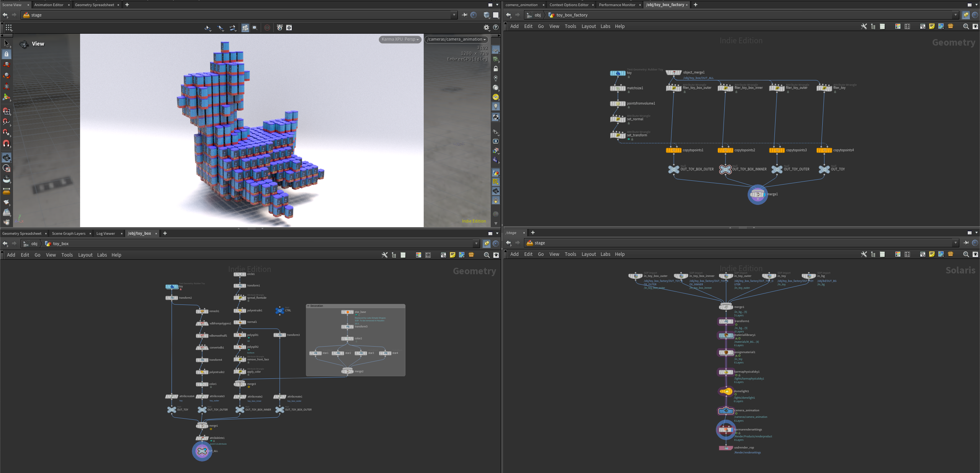
Task: Select the arrow Select tool in viewport toolbar
Action: coord(7,43)
